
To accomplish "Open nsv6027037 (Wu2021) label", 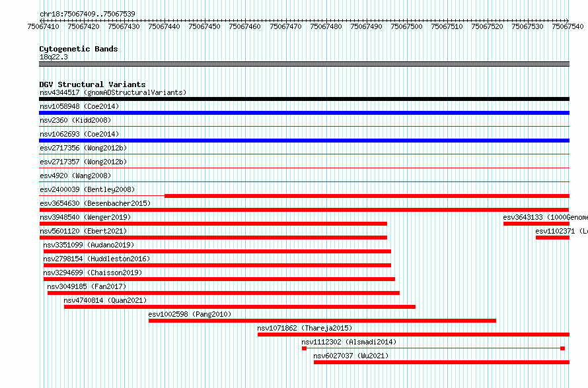I will 351,356.
